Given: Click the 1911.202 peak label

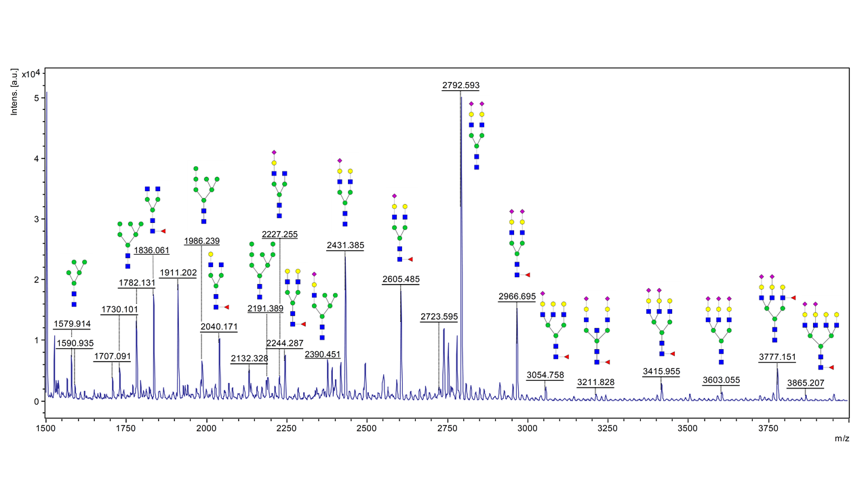Looking at the screenshot, I should coord(178,273).
